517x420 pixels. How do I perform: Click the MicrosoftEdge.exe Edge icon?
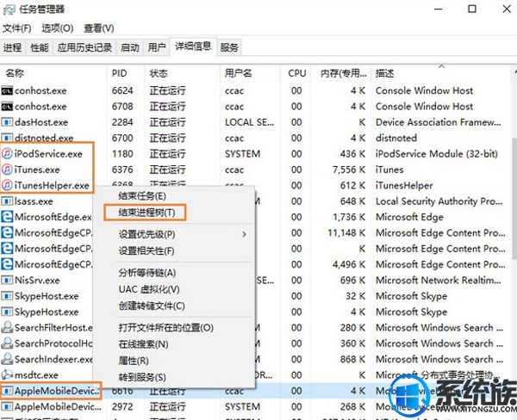tap(7, 217)
